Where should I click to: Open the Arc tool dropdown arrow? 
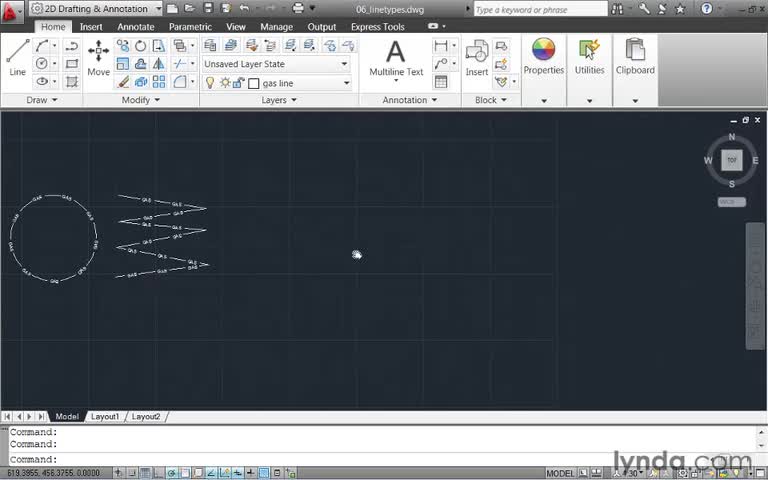tap(54, 46)
